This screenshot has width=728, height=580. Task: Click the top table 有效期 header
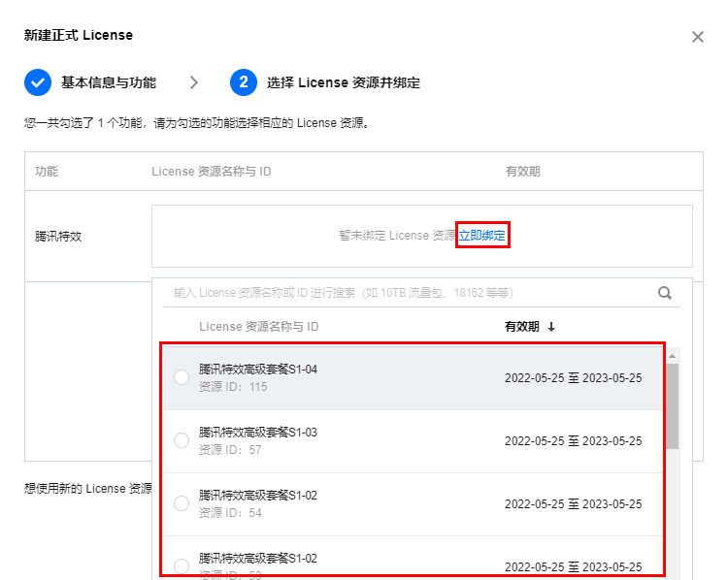click(523, 172)
